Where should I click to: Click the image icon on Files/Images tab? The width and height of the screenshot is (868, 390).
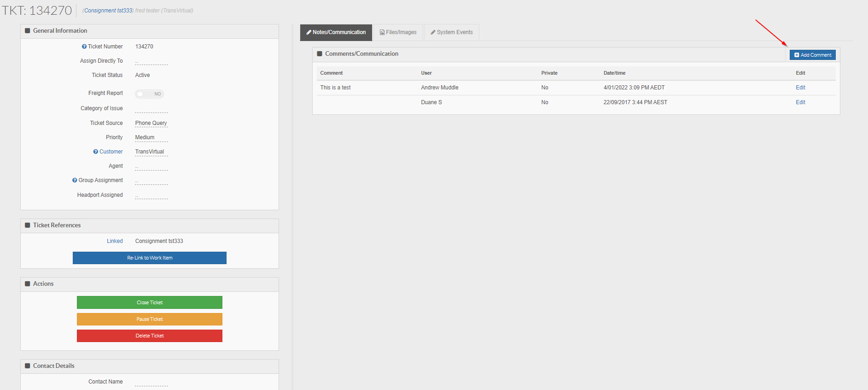(382, 32)
